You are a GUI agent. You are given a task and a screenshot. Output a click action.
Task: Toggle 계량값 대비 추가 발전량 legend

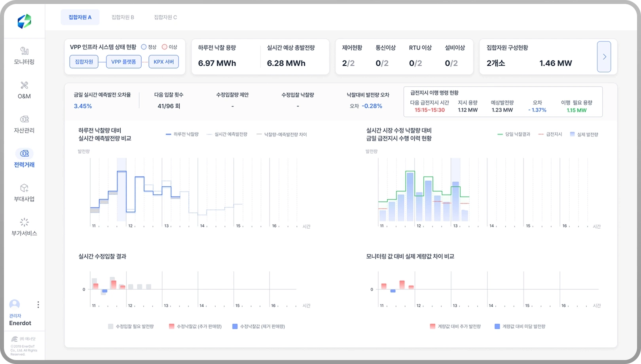(455, 326)
